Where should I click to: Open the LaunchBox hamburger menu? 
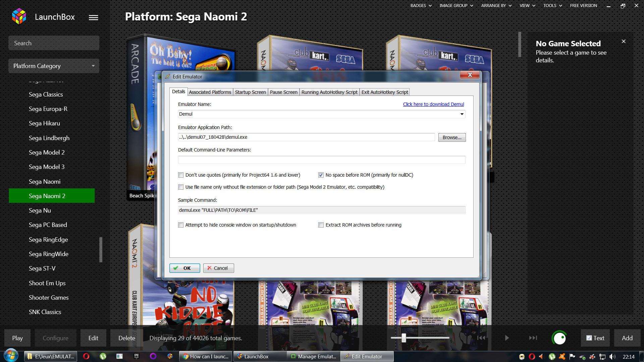93,17
